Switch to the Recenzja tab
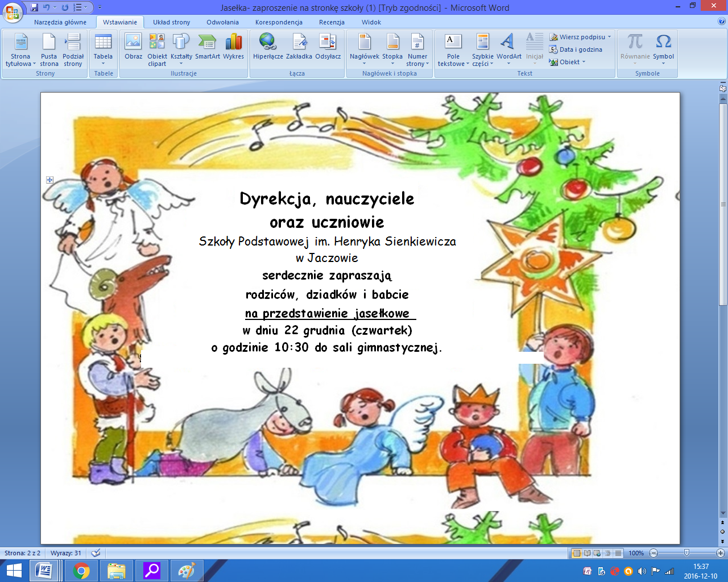 [x=332, y=22]
